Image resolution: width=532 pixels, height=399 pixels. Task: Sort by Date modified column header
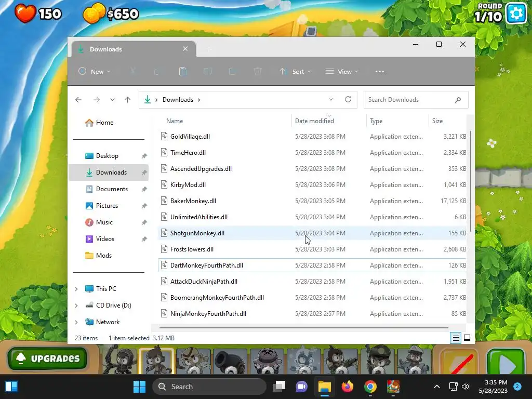tap(314, 121)
